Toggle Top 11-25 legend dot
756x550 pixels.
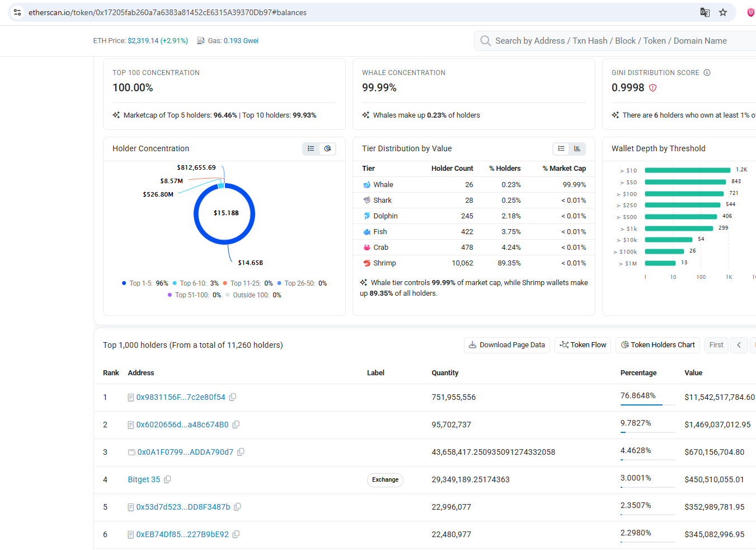pos(225,283)
